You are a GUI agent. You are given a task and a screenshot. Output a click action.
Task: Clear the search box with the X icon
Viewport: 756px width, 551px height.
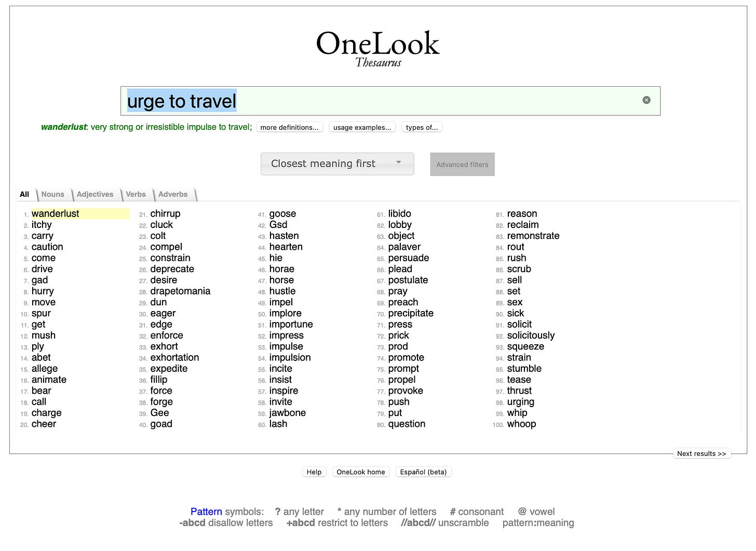(x=646, y=100)
